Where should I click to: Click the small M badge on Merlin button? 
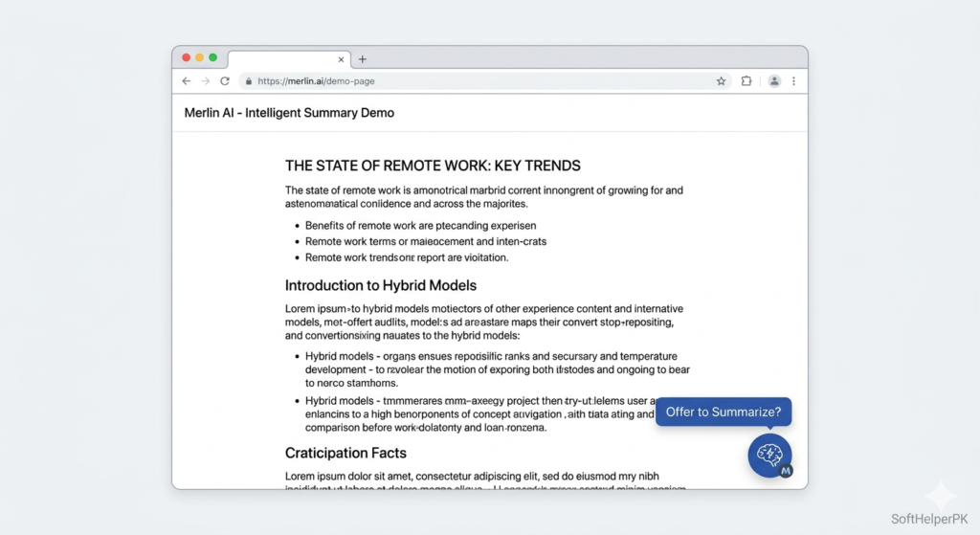click(786, 471)
